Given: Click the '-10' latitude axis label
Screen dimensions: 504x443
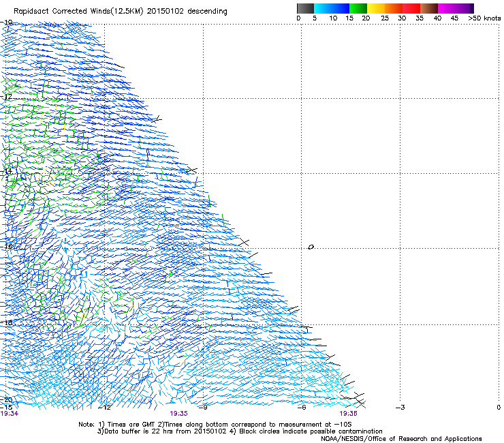Looking at the screenshot, I should coord(6,22).
